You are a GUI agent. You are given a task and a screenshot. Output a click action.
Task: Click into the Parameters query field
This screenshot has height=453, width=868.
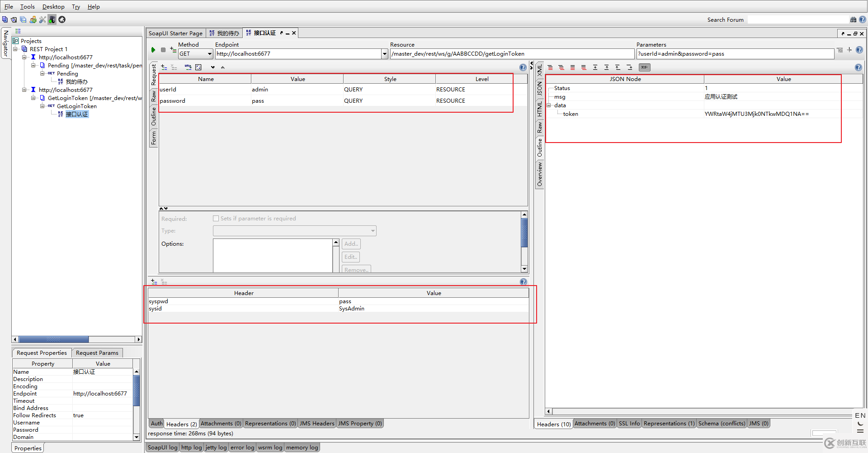(x=735, y=54)
